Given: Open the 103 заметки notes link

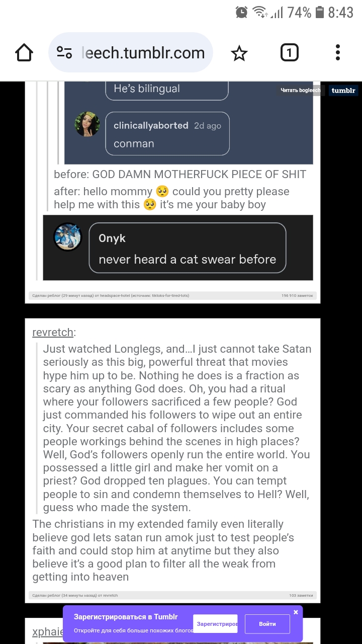Looking at the screenshot, I should 301,595.
